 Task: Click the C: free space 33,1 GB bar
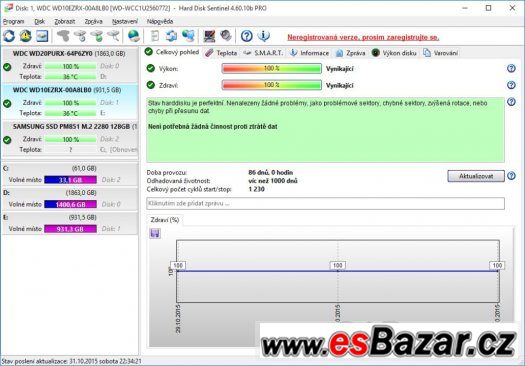pos(70,180)
